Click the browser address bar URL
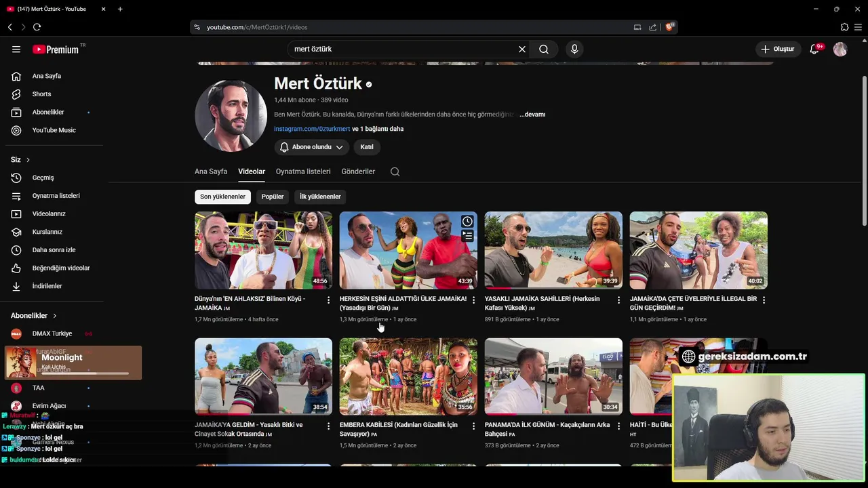The height and width of the screenshot is (488, 868). point(257,27)
